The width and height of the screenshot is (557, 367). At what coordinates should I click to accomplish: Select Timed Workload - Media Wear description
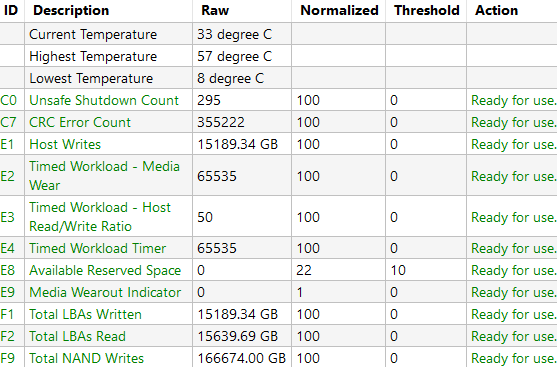coord(104,176)
